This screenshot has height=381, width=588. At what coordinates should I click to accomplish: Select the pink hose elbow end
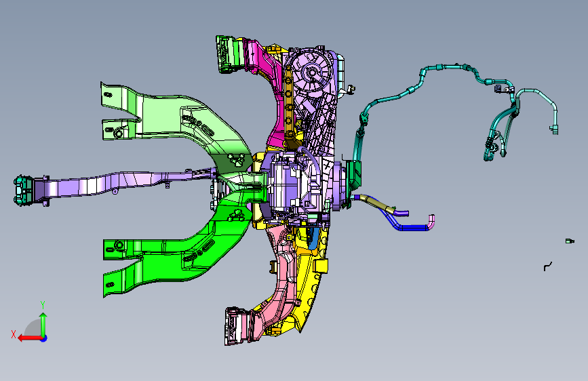(x=431, y=220)
